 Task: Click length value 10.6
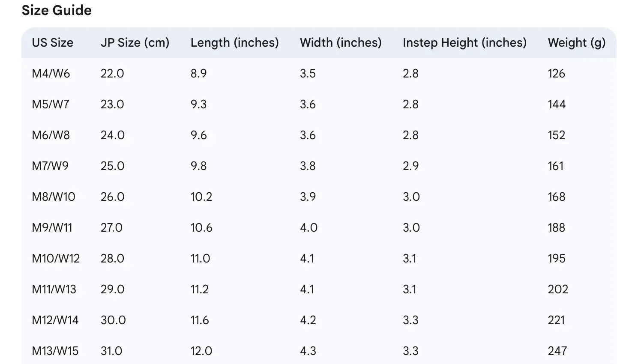[x=201, y=228]
